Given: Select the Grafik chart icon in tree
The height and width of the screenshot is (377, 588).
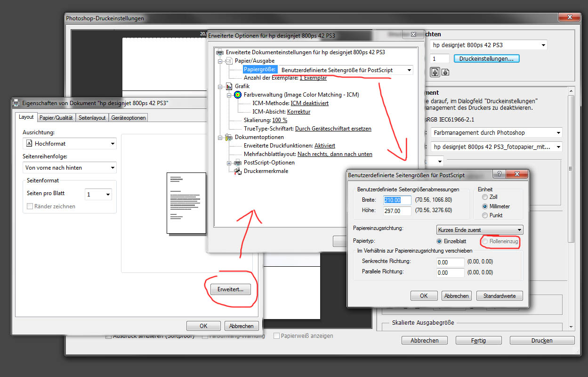Looking at the screenshot, I should click(x=229, y=86).
